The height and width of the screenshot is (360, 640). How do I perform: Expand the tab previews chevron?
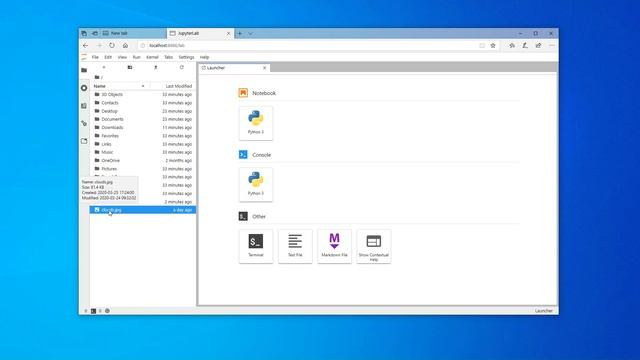coord(250,33)
